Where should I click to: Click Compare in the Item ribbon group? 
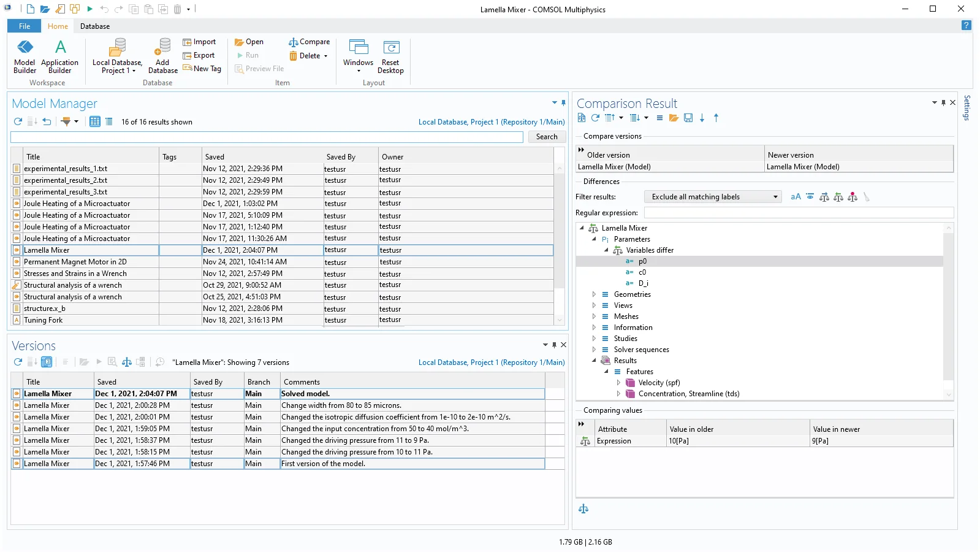coord(310,42)
